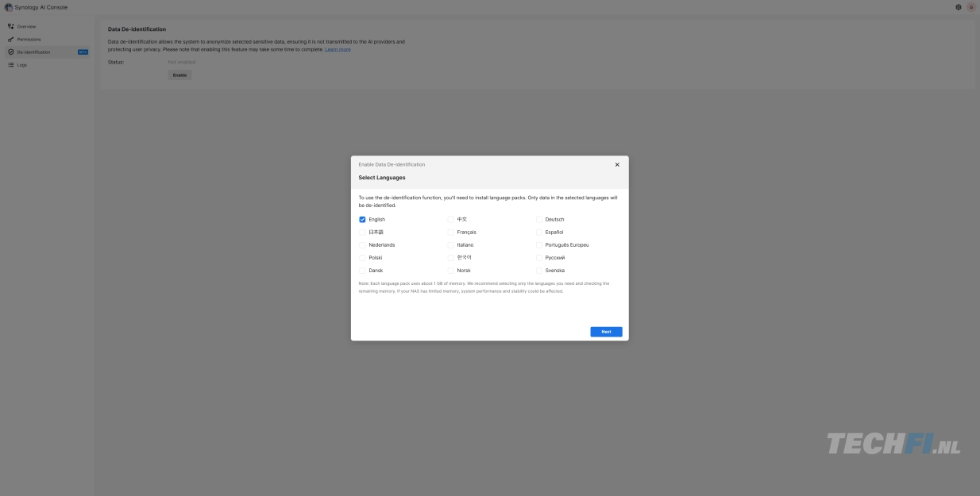
Task: Click the Enable button under Status
Action: pos(179,75)
